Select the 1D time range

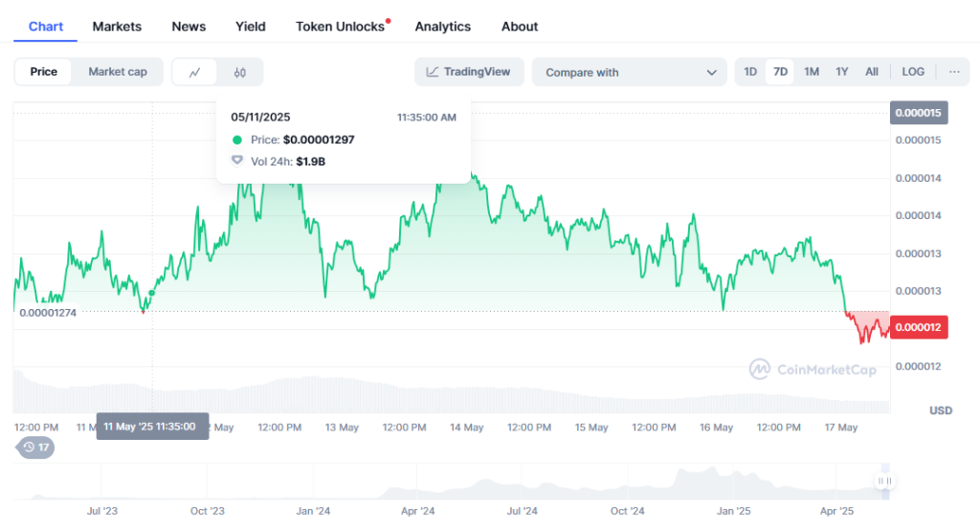point(750,72)
